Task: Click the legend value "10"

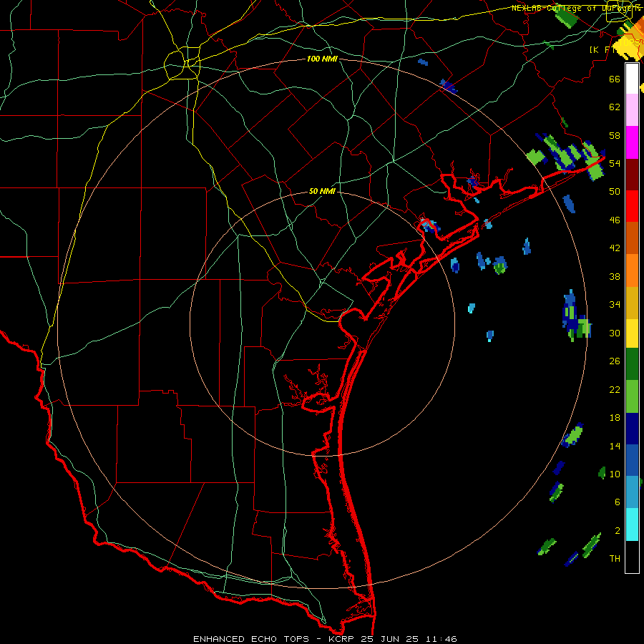Action: tap(615, 474)
